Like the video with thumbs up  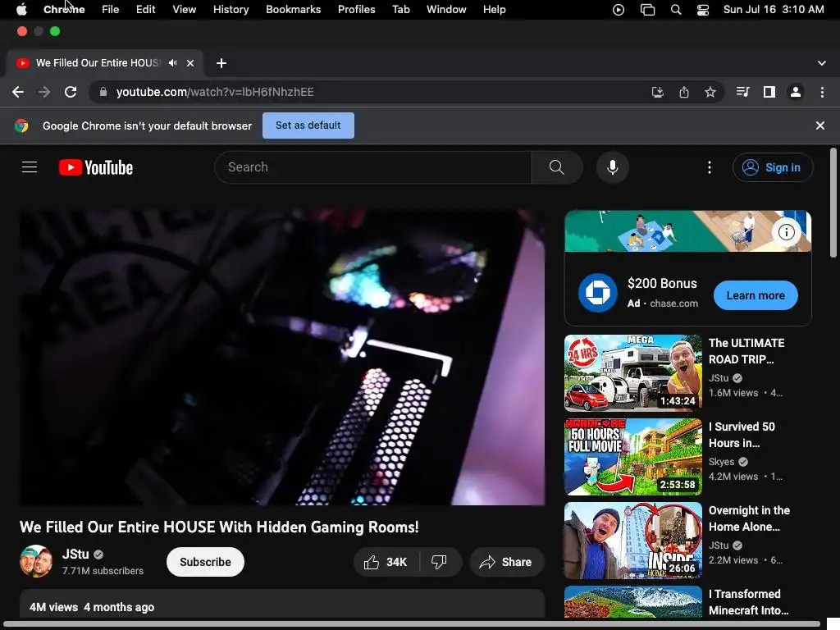386,562
